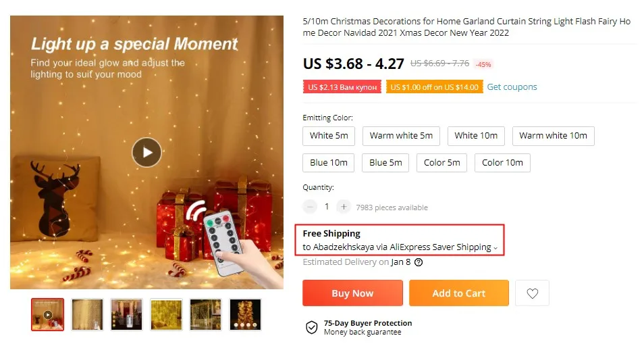Play the product video
The width and height of the screenshot is (644, 344).
[x=146, y=152]
